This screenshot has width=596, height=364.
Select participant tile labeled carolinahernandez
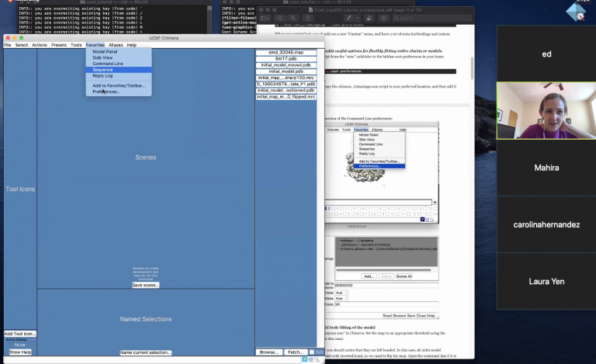546,224
